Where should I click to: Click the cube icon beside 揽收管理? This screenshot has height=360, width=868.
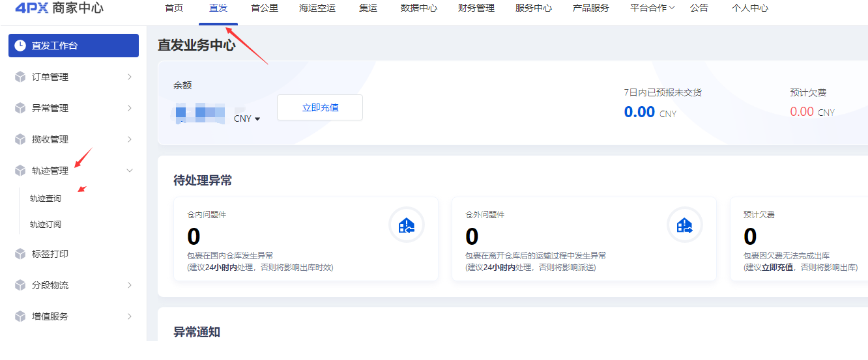click(x=20, y=139)
